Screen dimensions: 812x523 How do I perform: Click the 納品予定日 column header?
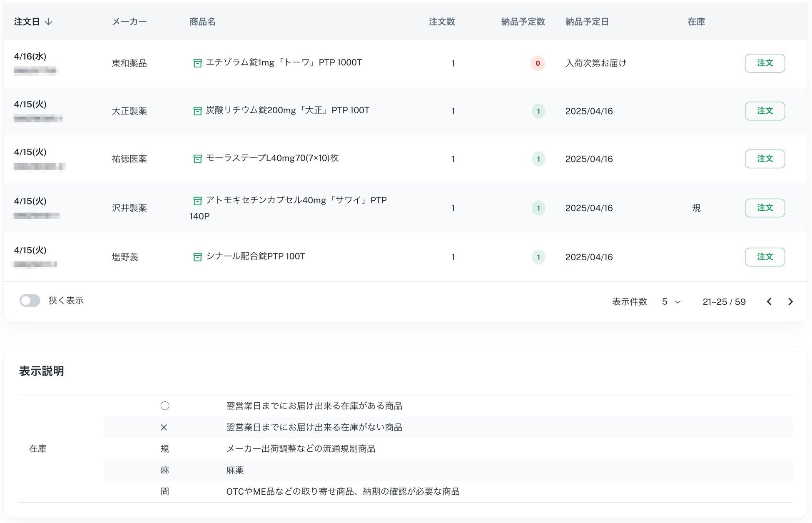pos(587,22)
